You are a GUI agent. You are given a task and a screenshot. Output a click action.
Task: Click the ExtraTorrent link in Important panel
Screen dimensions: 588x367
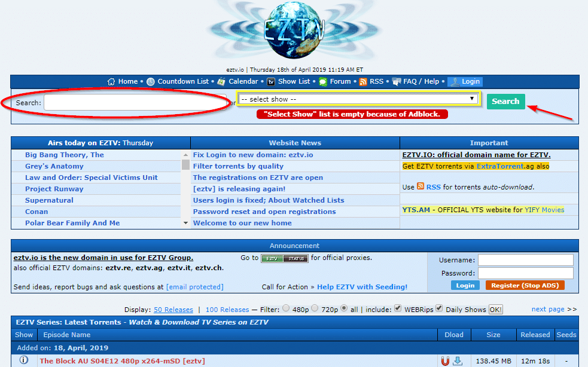[500, 166]
